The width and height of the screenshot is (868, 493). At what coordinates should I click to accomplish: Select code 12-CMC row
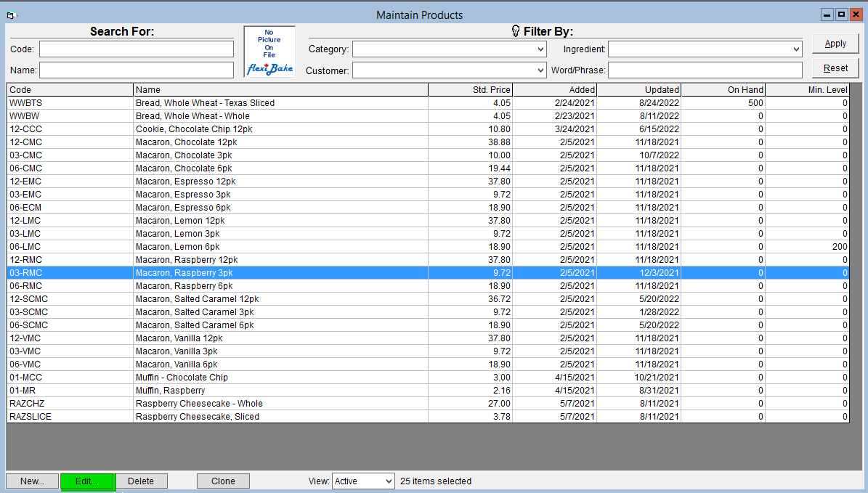pos(428,142)
